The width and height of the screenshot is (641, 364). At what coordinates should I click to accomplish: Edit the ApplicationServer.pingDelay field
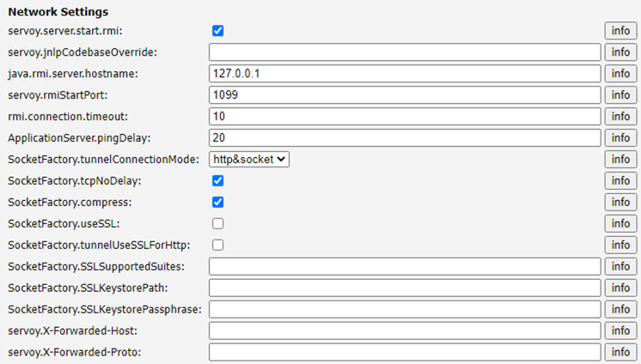[x=405, y=137]
